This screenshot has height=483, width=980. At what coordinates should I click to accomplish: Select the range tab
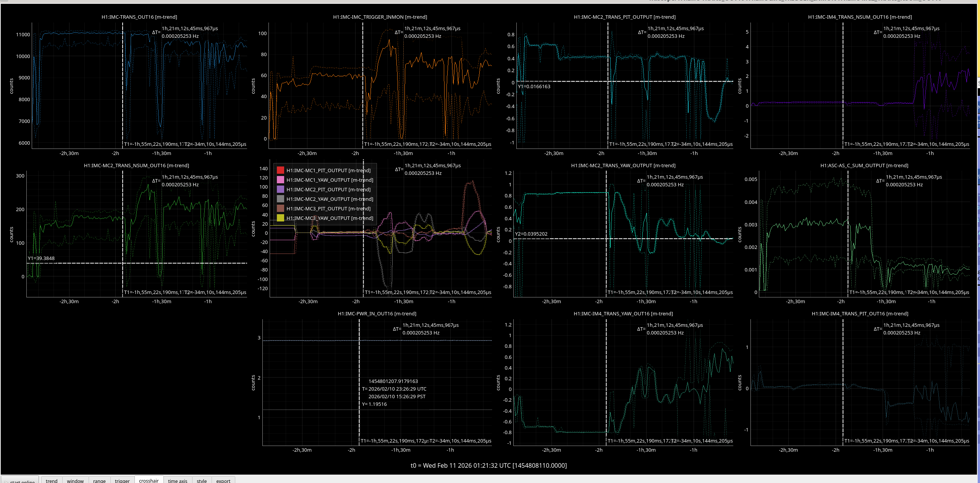[99, 480]
